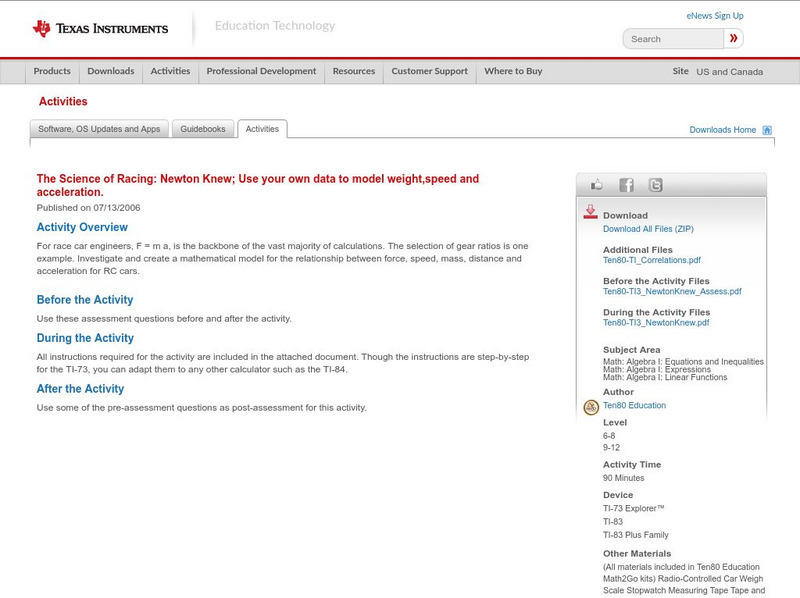Screen dimensions: 800x598
Task: Go to Downloads Home link
Action: [x=722, y=130]
